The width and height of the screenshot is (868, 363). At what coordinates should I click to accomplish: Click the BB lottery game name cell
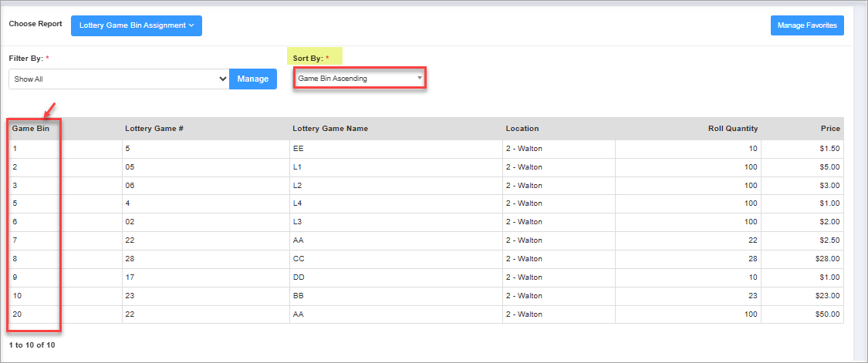(x=299, y=296)
